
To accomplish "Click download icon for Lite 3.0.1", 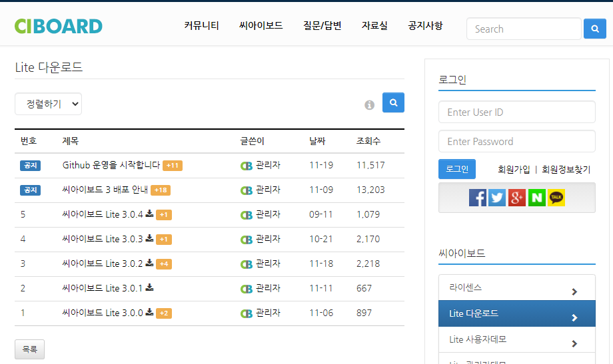I will 149,287.
